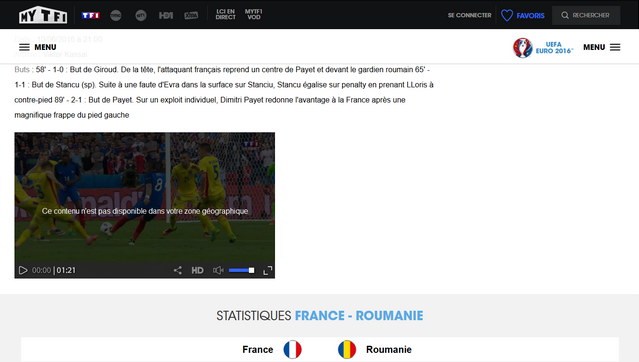This screenshot has height=362, width=639.
Task: Adjust the player volume slider
Action: coord(242,270)
